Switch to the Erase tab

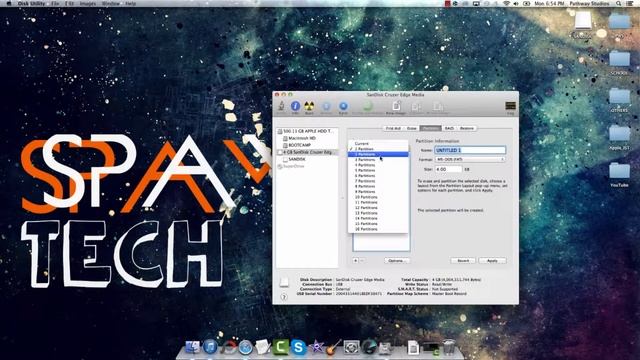point(411,128)
